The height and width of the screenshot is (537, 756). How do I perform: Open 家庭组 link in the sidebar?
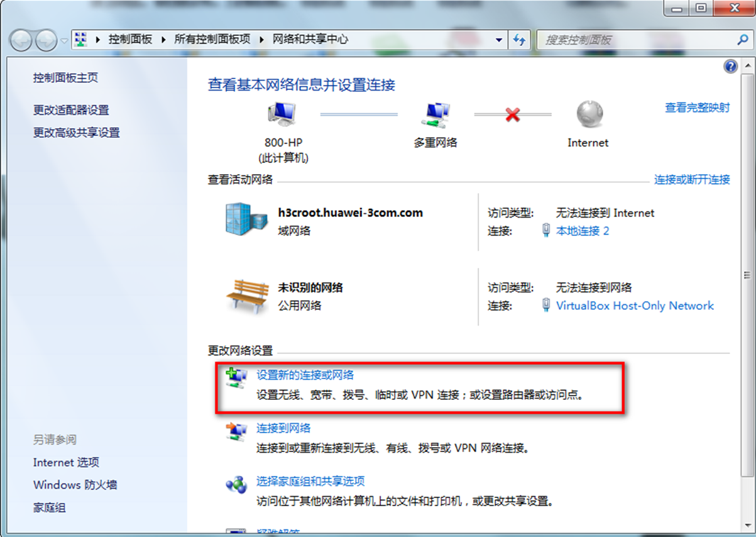pyautogui.click(x=49, y=507)
